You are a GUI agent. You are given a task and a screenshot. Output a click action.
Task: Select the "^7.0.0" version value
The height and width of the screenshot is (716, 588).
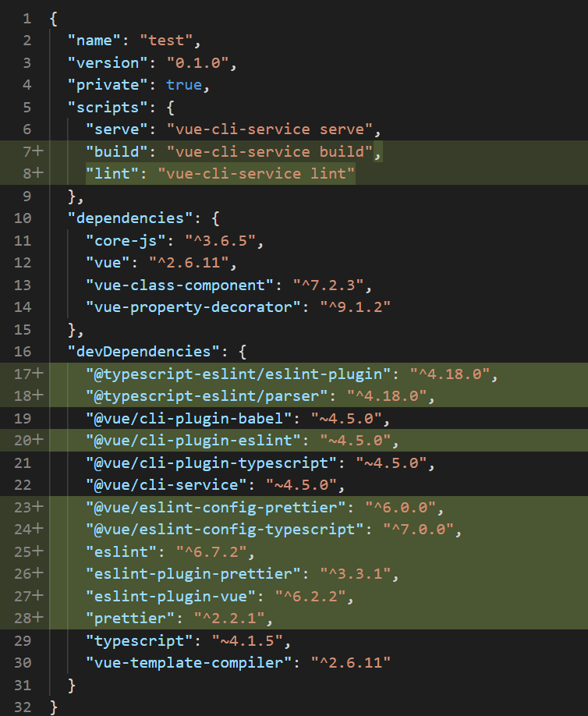[x=418, y=530]
